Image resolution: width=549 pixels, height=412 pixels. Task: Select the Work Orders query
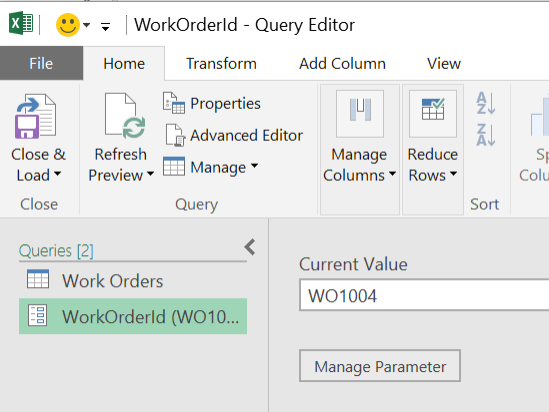tap(133, 281)
